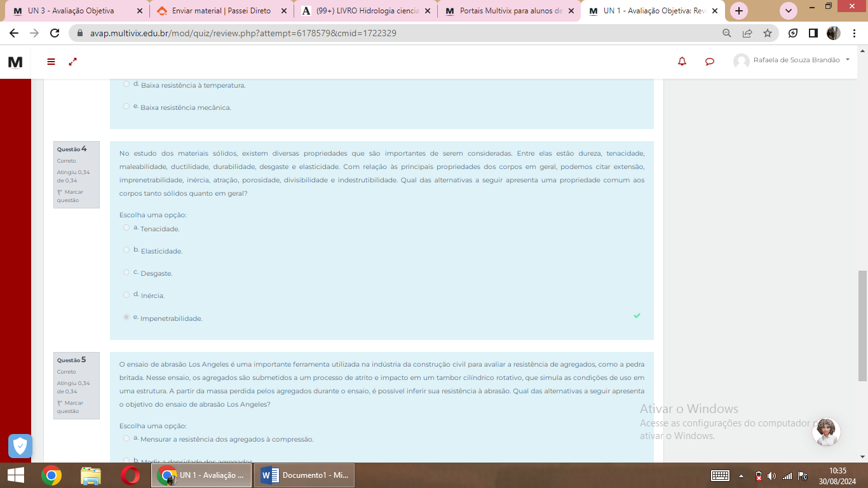Image resolution: width=868 pixels, height=488 pixels.
Task: Click the red fullscreen expand arrows icon
Action: (x=73, y=62)
